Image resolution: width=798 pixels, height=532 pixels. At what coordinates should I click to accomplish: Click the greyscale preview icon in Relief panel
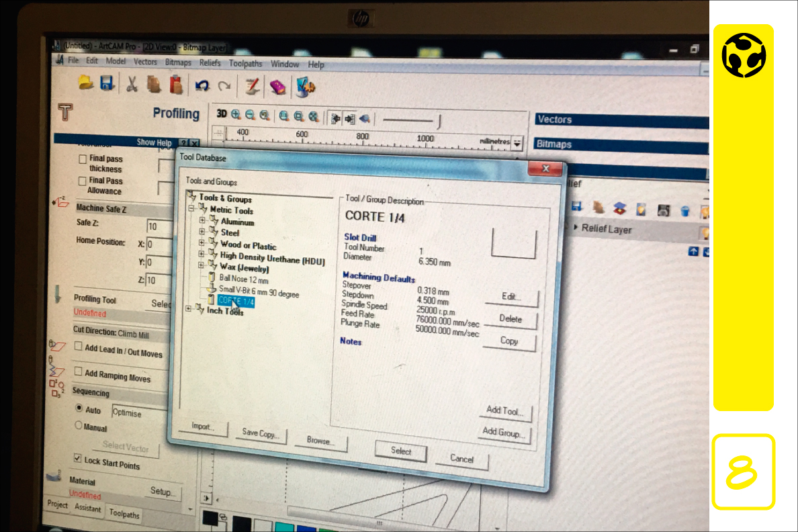(663, 210)
